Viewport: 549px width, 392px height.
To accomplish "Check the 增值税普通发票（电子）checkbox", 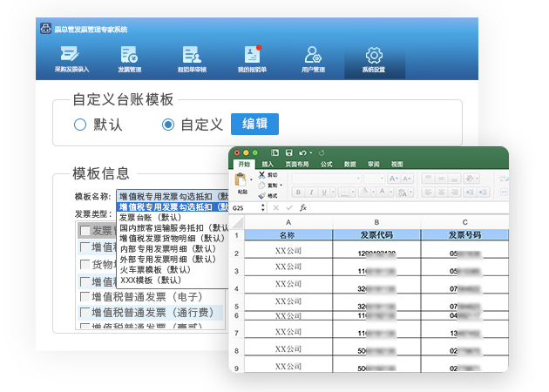I will [x=85, y=296].
